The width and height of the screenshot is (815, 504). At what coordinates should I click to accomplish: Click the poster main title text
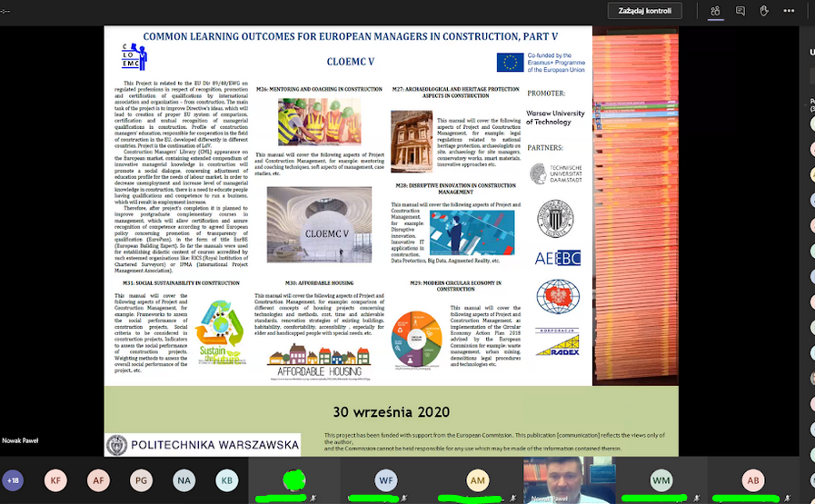pyautogui.click(x=351, y=36)
